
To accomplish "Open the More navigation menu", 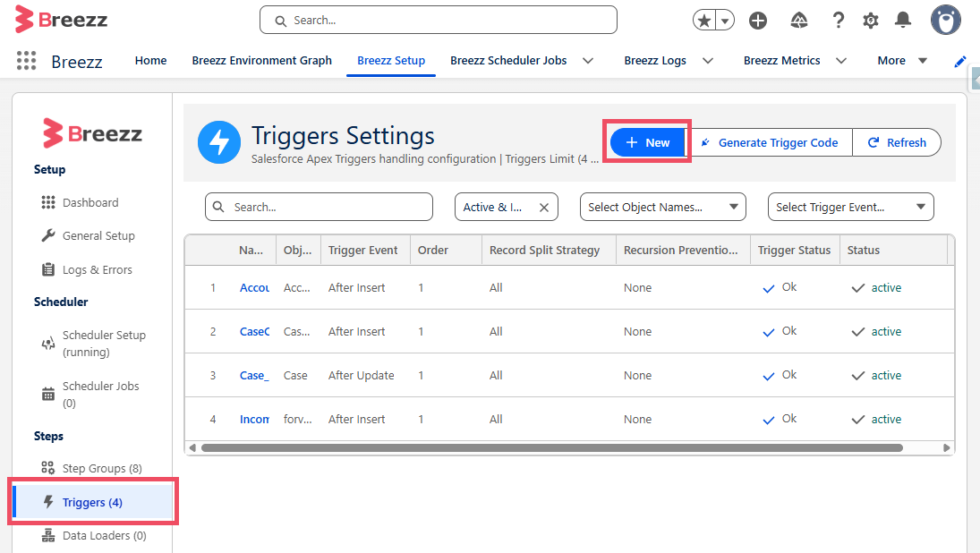I will click(902, 61).
